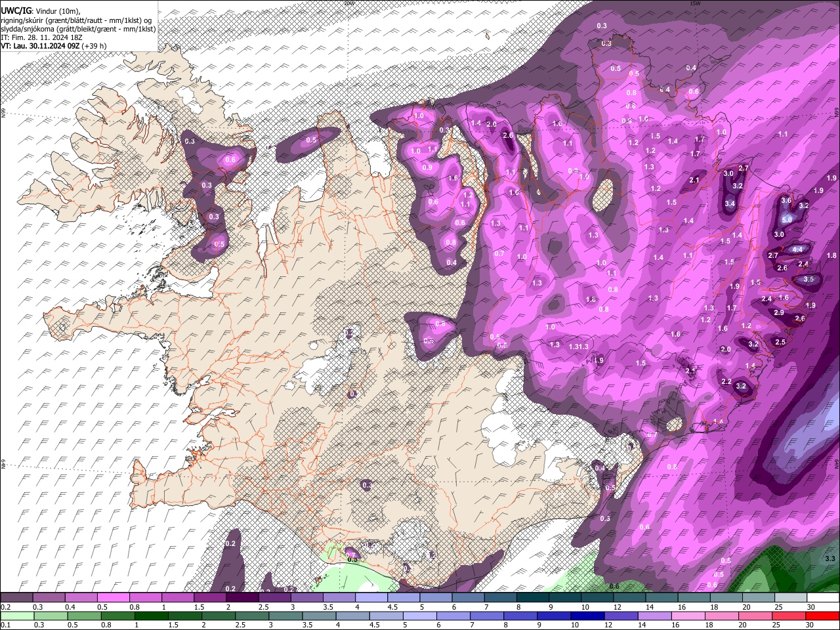Click the snow legend swatch labeled 0.5
Viewport: 840px width, 630px height.
click(x=113, y=598)
